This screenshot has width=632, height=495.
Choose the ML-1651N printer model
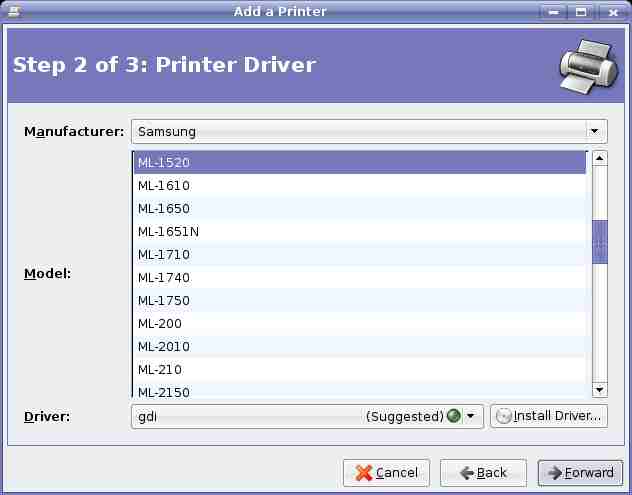click(360, 231)
